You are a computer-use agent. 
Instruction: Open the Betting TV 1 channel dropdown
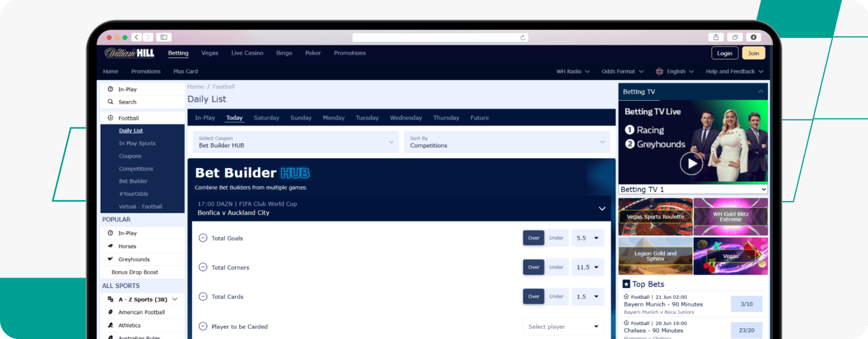pos(693,189)
